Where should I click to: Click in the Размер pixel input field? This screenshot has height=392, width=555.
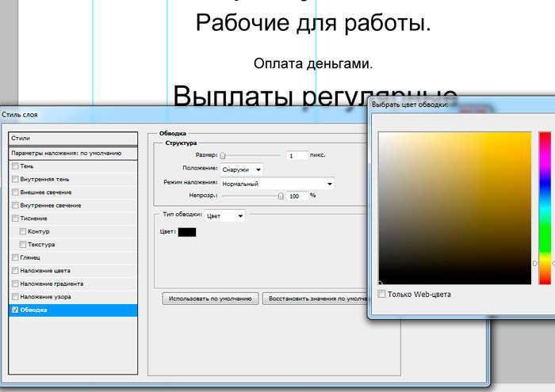pyautogui.click(x=297, y=156)
